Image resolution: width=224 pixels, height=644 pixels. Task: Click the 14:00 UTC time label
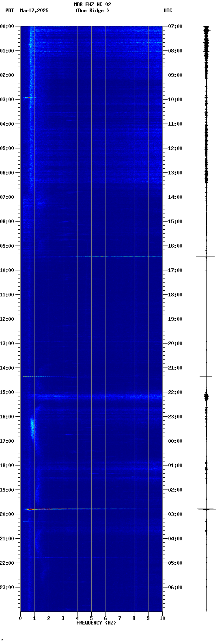tap(175, 197)
